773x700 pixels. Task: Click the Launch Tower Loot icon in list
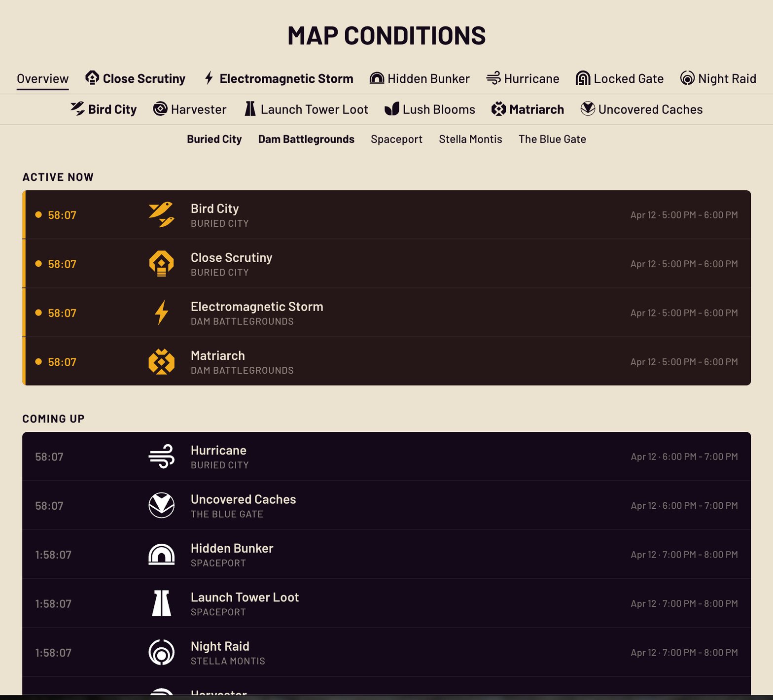coord(161,603)
